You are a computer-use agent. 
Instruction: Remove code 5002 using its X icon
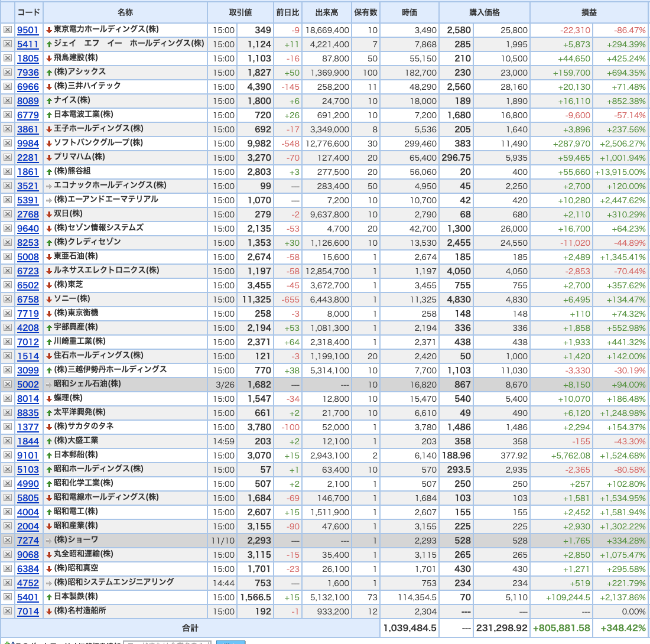pyautogui.click(x=8, y=384)
